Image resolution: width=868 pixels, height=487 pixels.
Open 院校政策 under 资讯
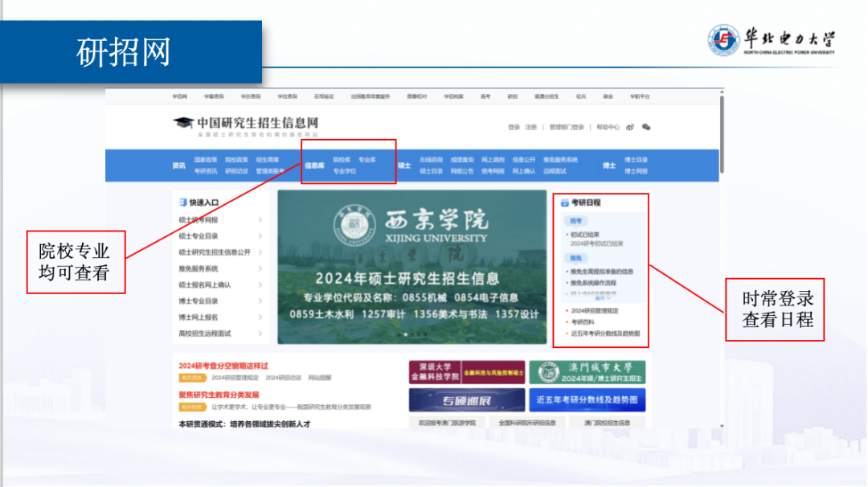click(x=236, y=160)
